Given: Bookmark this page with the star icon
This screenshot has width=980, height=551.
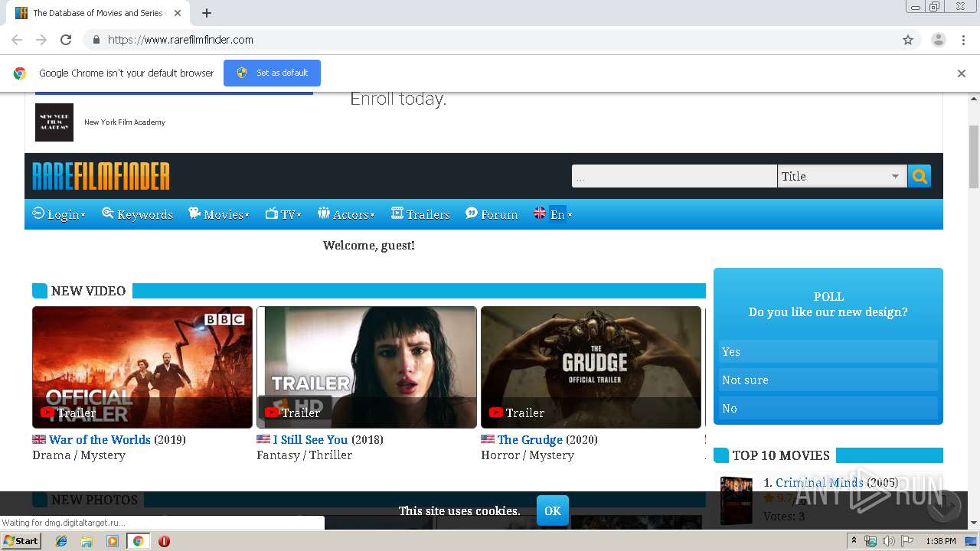Looking at the screenshot, I should [x=908, y=40].
